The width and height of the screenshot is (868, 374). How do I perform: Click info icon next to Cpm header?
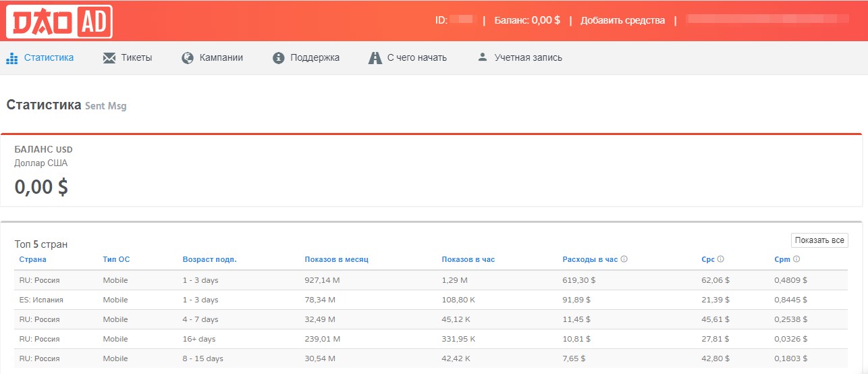click(x=796, y=259)
